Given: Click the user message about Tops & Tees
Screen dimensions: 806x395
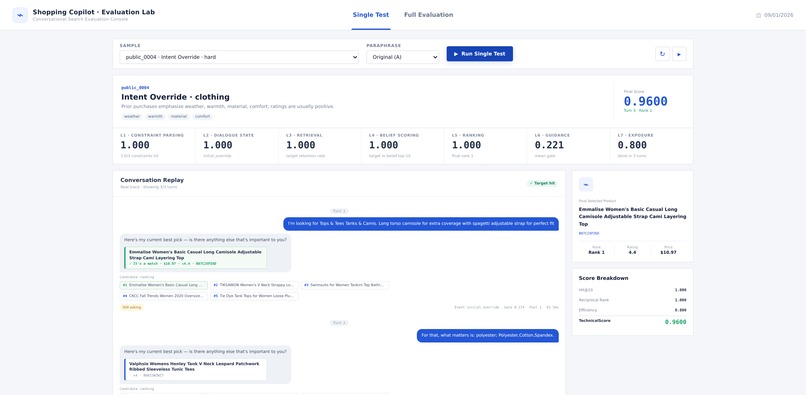Looking at the screenshot, I should click(x=421, y=224).
